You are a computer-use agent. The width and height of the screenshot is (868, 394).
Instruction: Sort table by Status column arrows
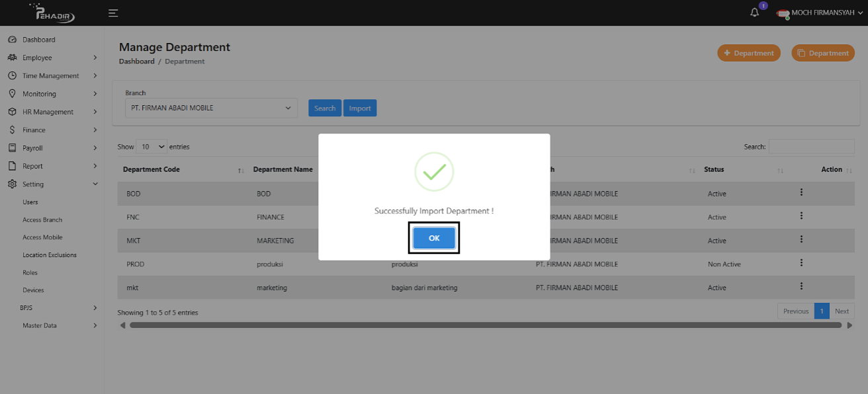781,171
